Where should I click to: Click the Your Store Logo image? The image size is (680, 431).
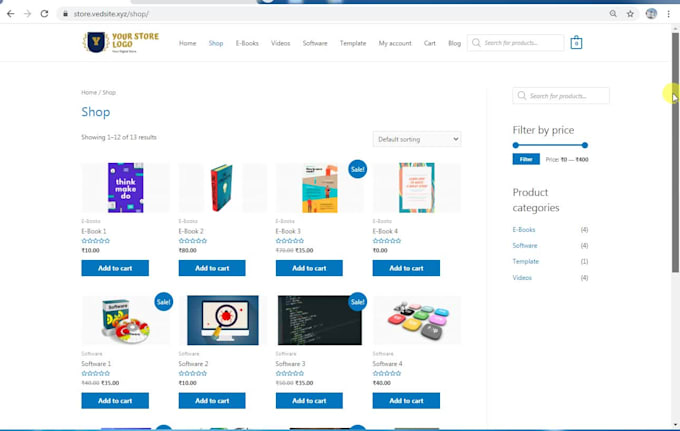(121, 42)
